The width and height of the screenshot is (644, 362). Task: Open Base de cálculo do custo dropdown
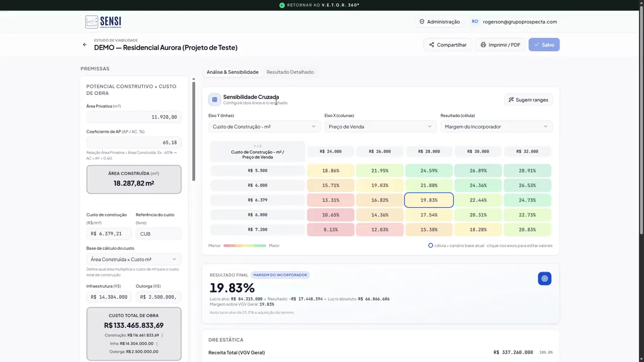[x=134, y=259]
